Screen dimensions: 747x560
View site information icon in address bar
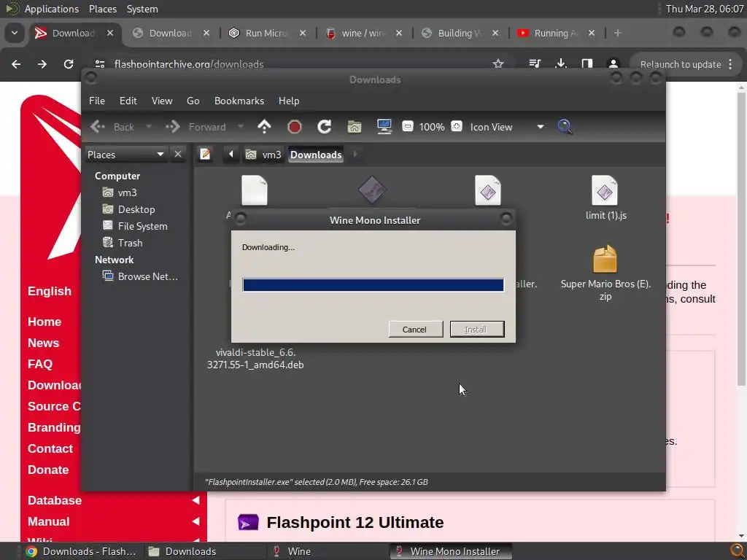pos(99,64)
